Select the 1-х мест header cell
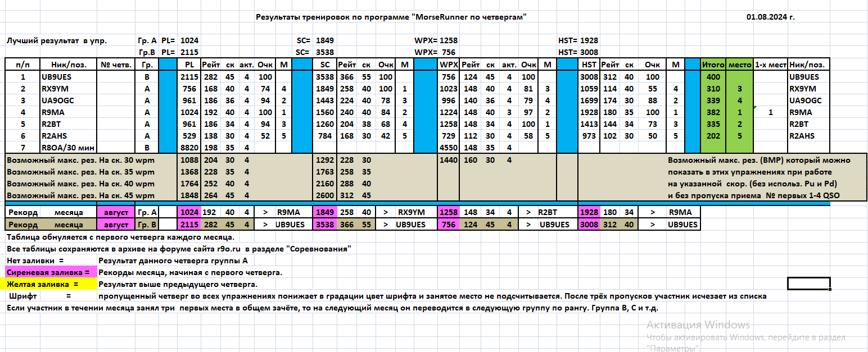Viewport: 868px width, 352px height. coord(771,65)
